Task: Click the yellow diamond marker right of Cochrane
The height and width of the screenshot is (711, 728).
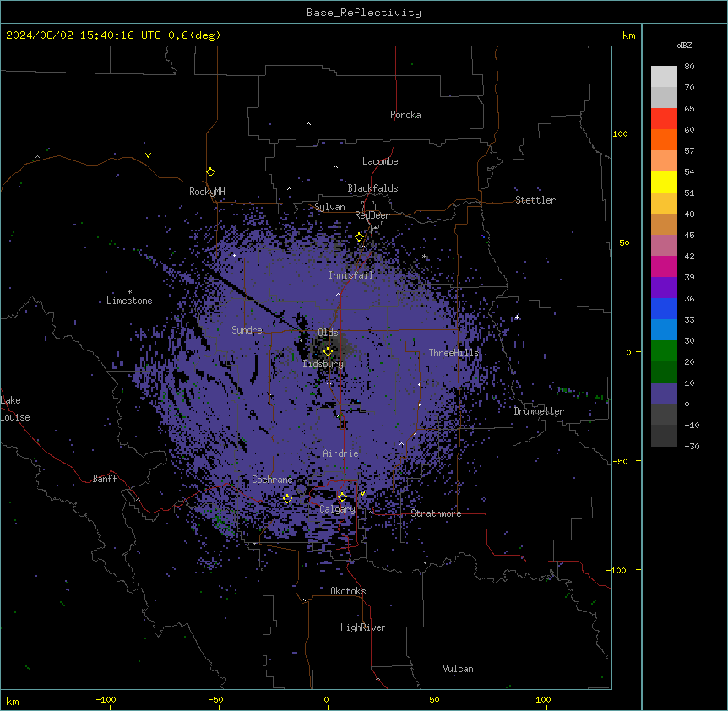Action: coord(287,499)
